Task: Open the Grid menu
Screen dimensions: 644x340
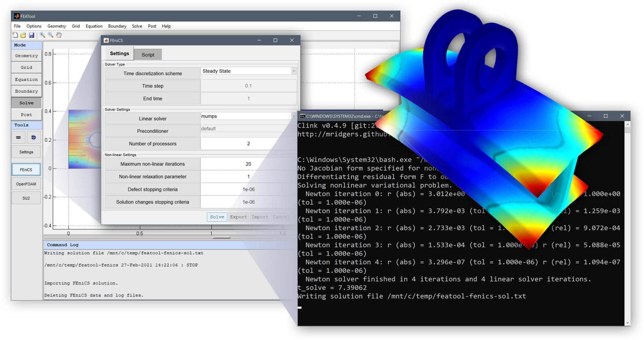Action: point(76,26)
